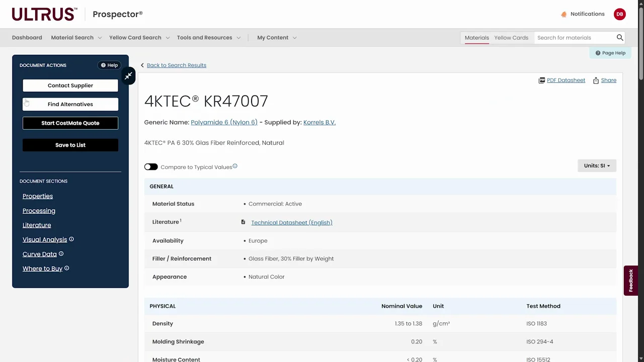Open the DB user avatar menu
This screenshot has height=362, width=644.
(620, 14)
